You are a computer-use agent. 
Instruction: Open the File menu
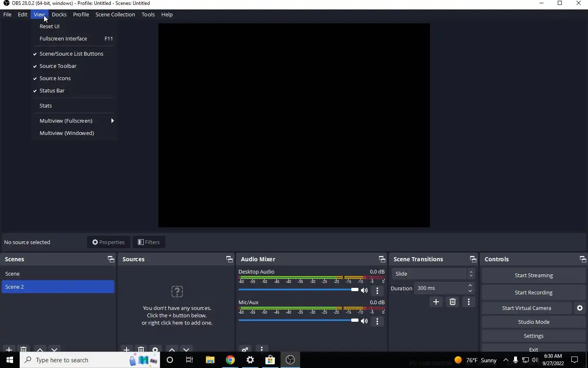[7, 14]
